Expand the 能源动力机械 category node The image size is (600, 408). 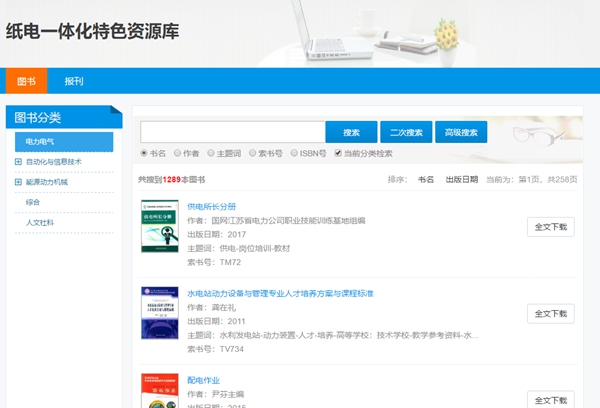click(18, 182)
